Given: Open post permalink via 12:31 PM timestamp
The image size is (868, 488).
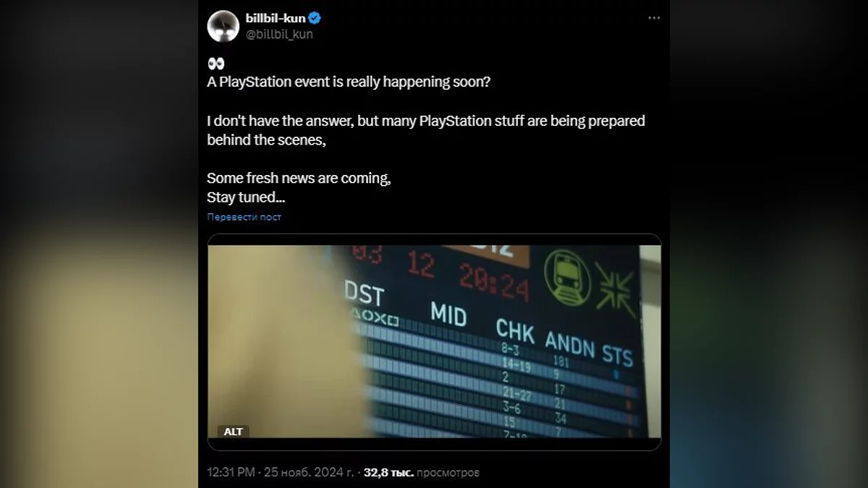Looking at the screenshot, I should [x=231, y=473].
